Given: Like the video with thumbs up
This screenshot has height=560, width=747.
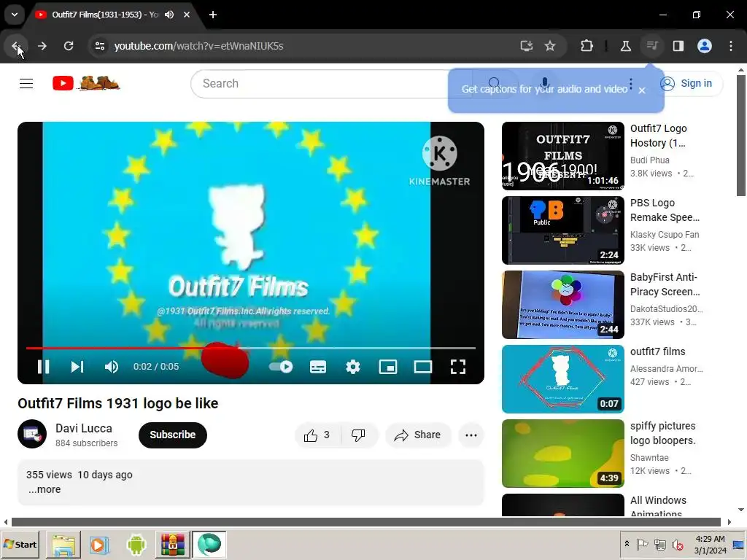Looking at the screenshot, I should (x=318, y=435).
